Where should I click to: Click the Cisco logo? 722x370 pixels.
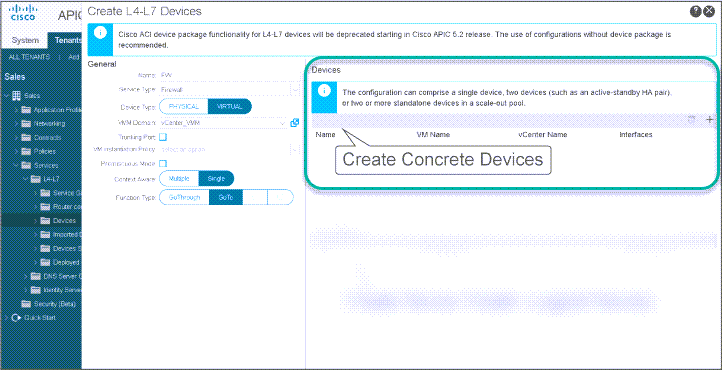click(23, 13)
